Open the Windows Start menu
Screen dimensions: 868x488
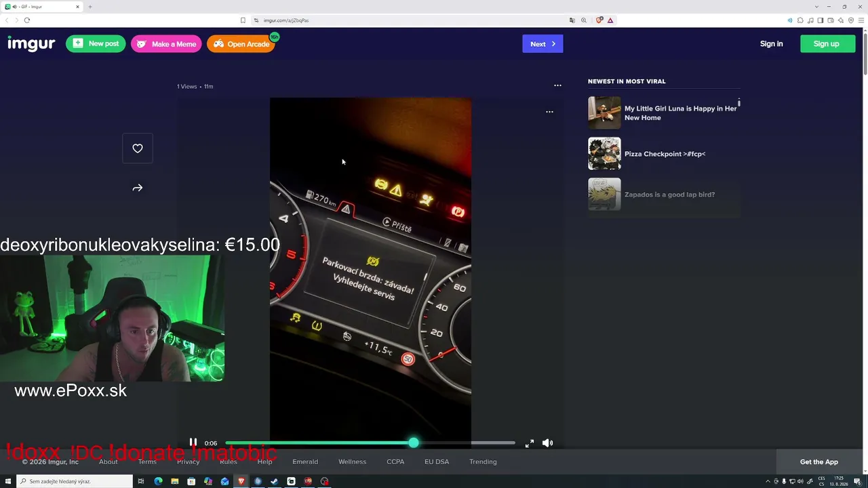(x=7, y=481)
